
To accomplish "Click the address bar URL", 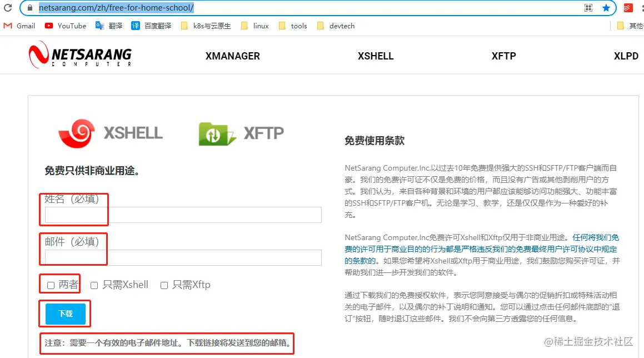I will 116,8.
